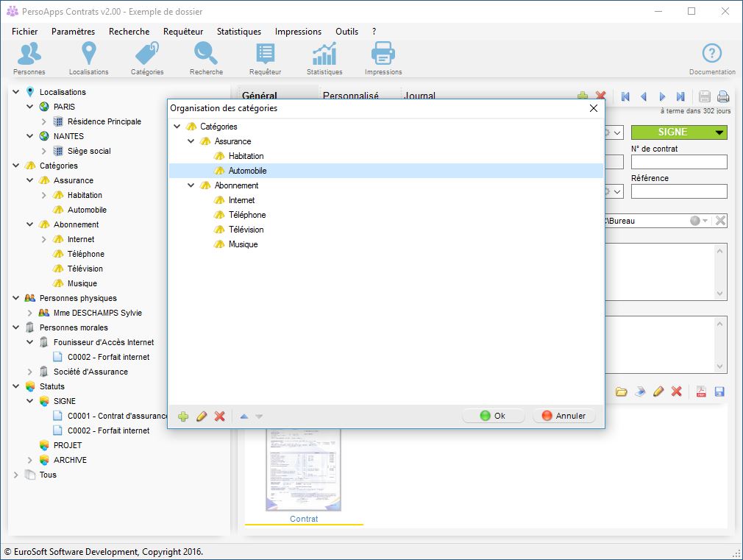The image size is (743, 560).
Task: Move category up with blue arrow
Action: click(244, 417)
